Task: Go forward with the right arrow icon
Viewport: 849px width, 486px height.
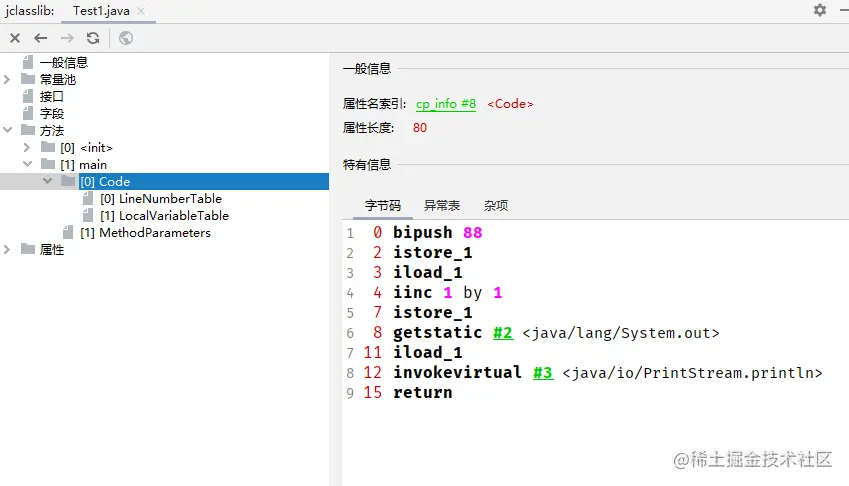Action: 67,38
